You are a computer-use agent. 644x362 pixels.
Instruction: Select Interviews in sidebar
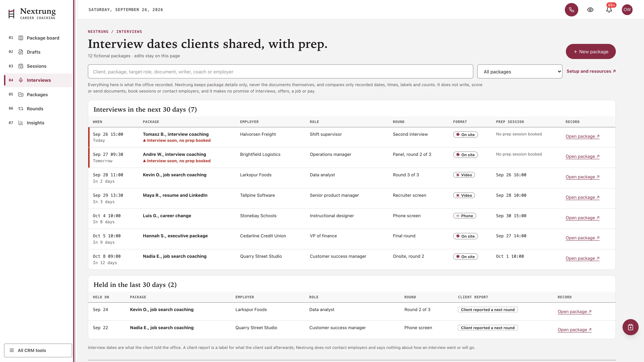(38, 80)
